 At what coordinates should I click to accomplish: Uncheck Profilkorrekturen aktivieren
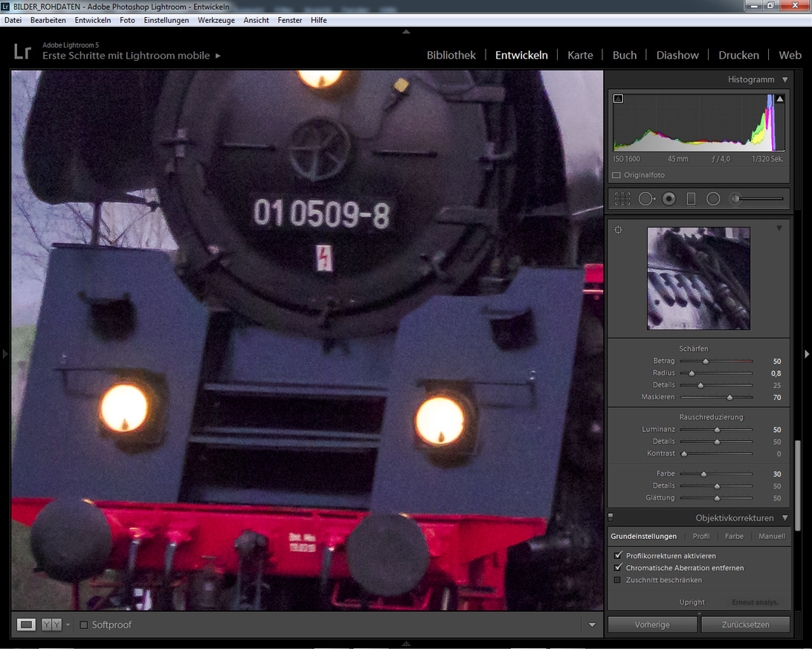click(618, 555)
